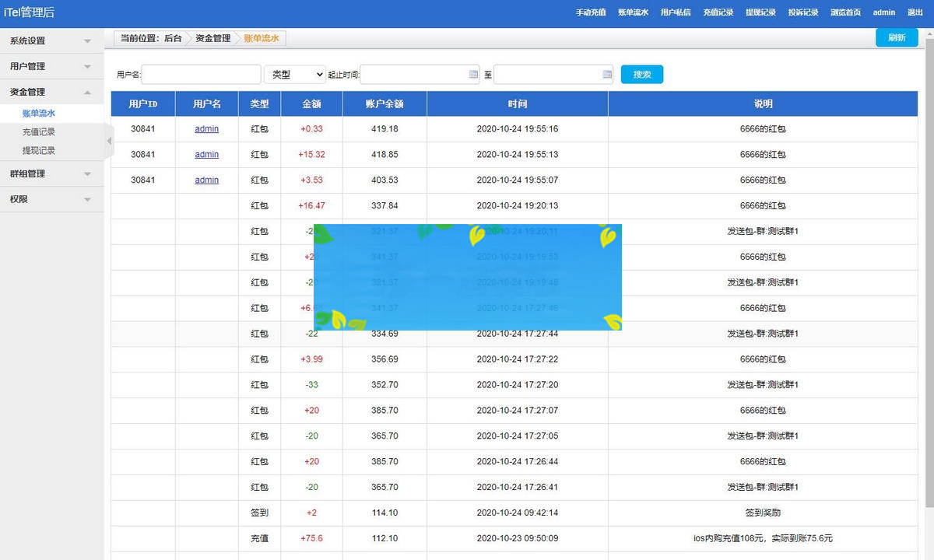The height and width of the screenshot is (560, 934).
Task: Open 浏览首页 to view the homepage
Action: [845, 12]
